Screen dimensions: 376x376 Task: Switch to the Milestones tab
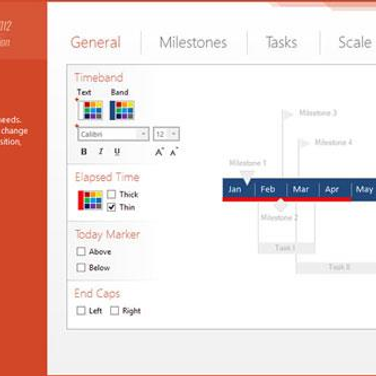193,43
